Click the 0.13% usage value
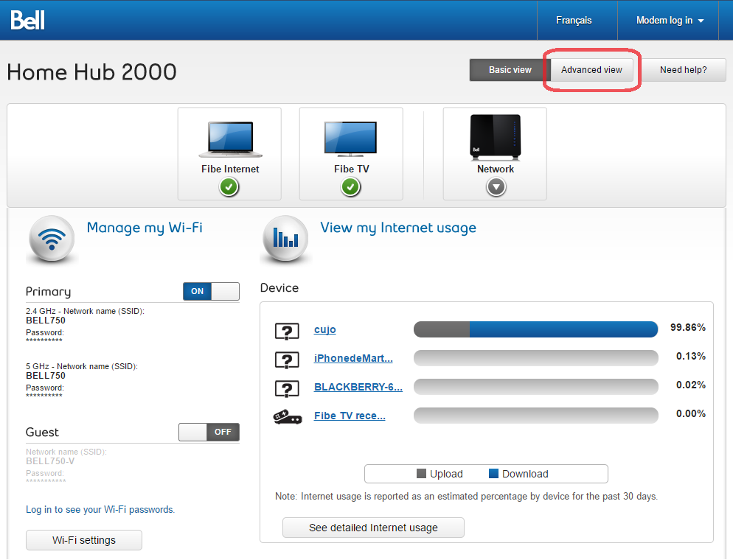The width and height of the screenshot is (733, 560). tap(691, 357)
